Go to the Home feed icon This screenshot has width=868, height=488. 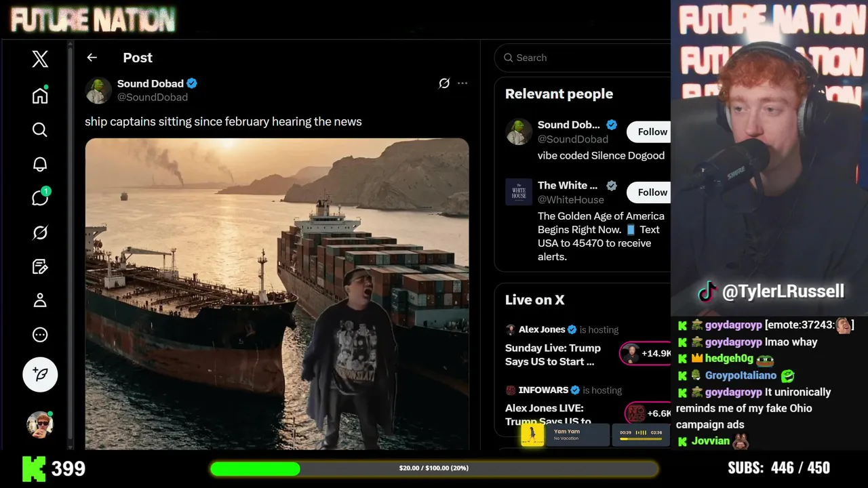pyautogui.click(x=40, y=95)
